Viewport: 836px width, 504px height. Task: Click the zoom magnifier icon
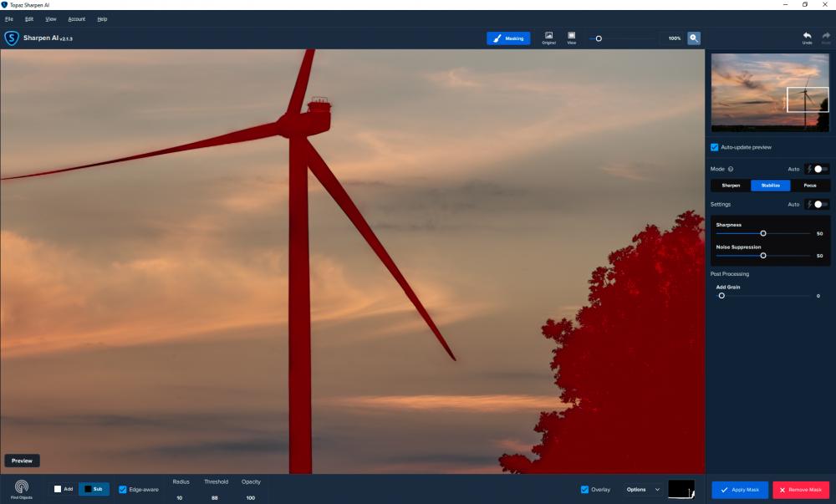(x=694, y=38)
